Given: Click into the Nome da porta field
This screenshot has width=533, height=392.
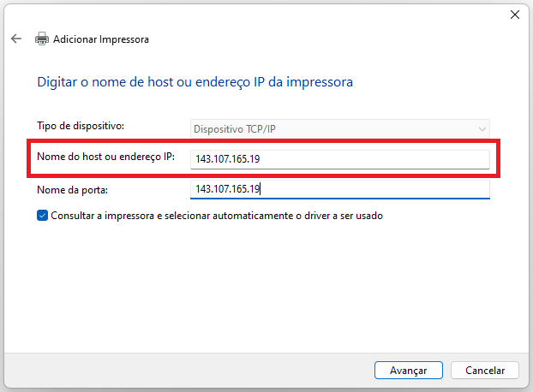Looking at the screenshot, I should pos(340,189).
